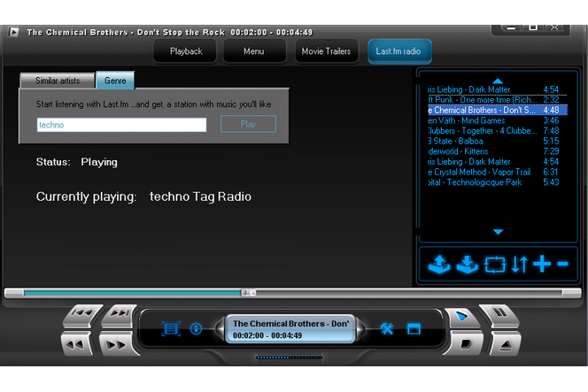The height and width of the screenshot is (392, 588).
Task: Minimize the player window
Action: point(511,27)
